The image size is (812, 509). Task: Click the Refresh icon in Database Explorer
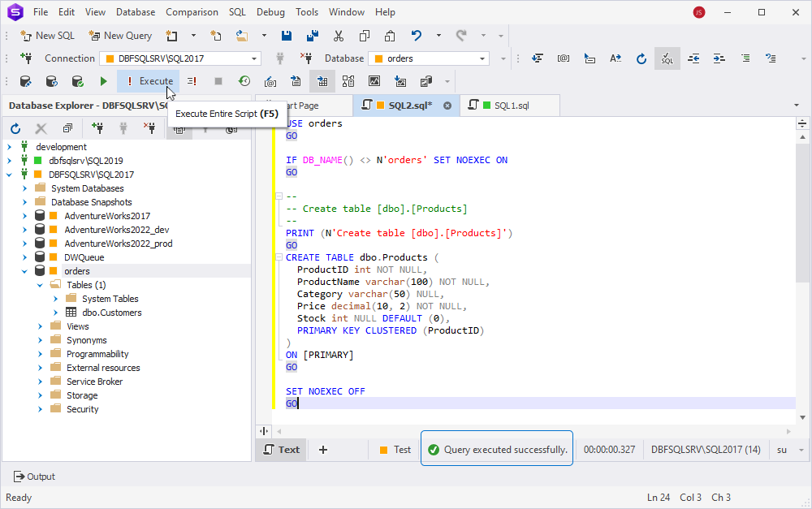(x=15, y=128)
